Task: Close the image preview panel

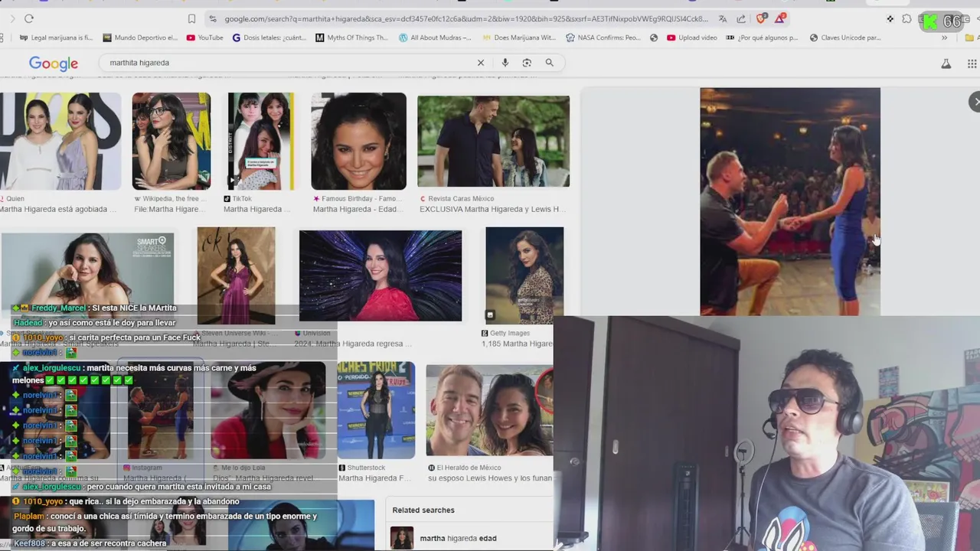Action: [x=975, y=102]
